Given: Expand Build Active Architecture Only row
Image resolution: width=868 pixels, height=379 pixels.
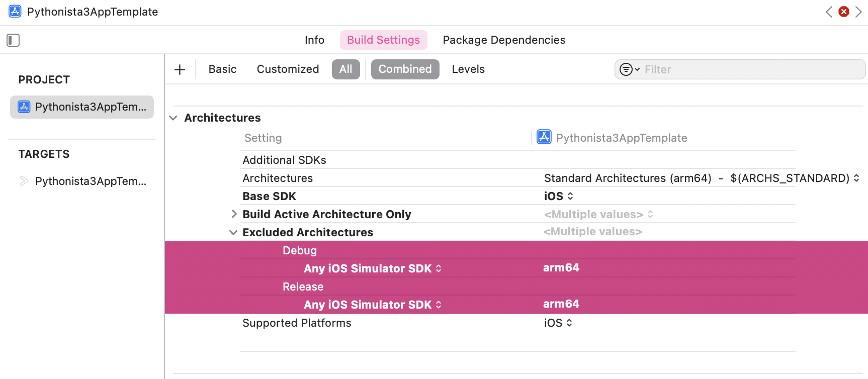Looking at the screenshot, I should (234, 214).
